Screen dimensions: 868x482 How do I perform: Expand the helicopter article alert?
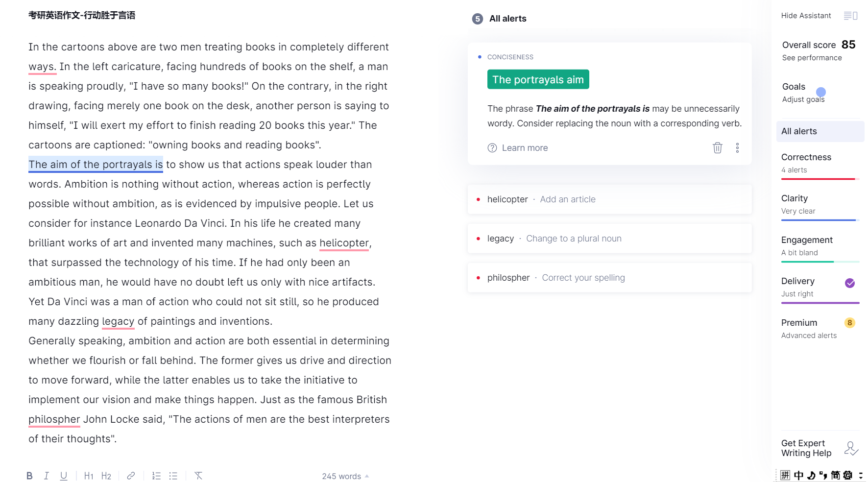pyautogui.click(x=609, y=199)
